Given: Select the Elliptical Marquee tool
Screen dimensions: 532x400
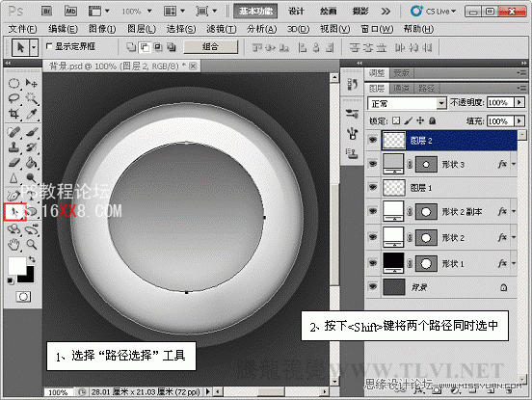Looking at the screenshot, I should tap(13, 84).
